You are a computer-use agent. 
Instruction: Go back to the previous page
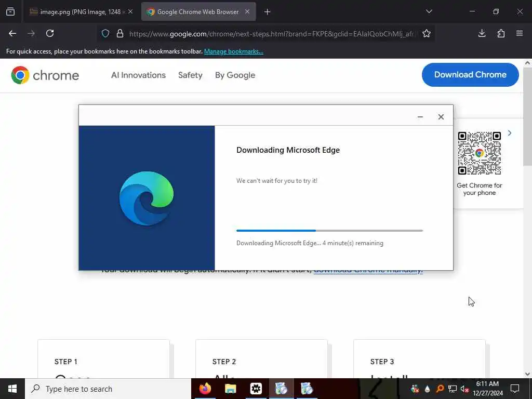[x=12, y=33]
